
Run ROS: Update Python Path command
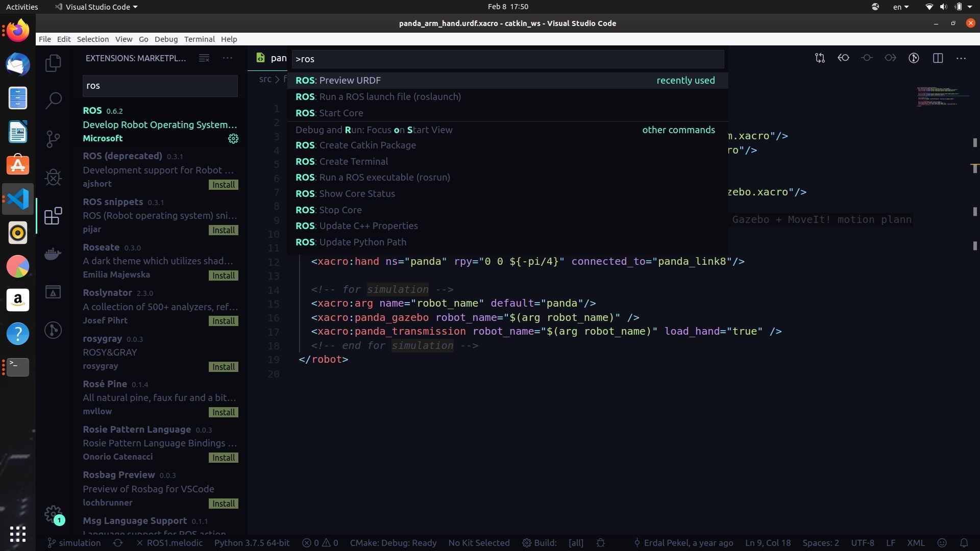pos(508,242)
